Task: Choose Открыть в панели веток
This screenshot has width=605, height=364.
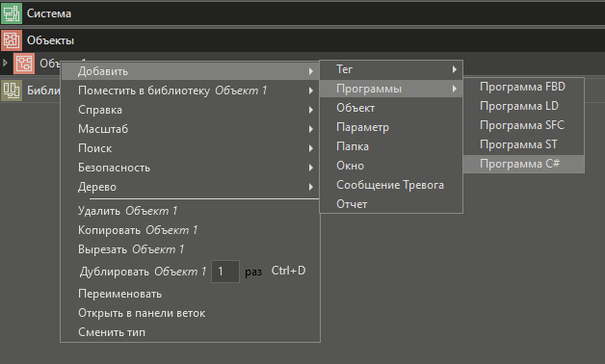Action: click(190, 313)
